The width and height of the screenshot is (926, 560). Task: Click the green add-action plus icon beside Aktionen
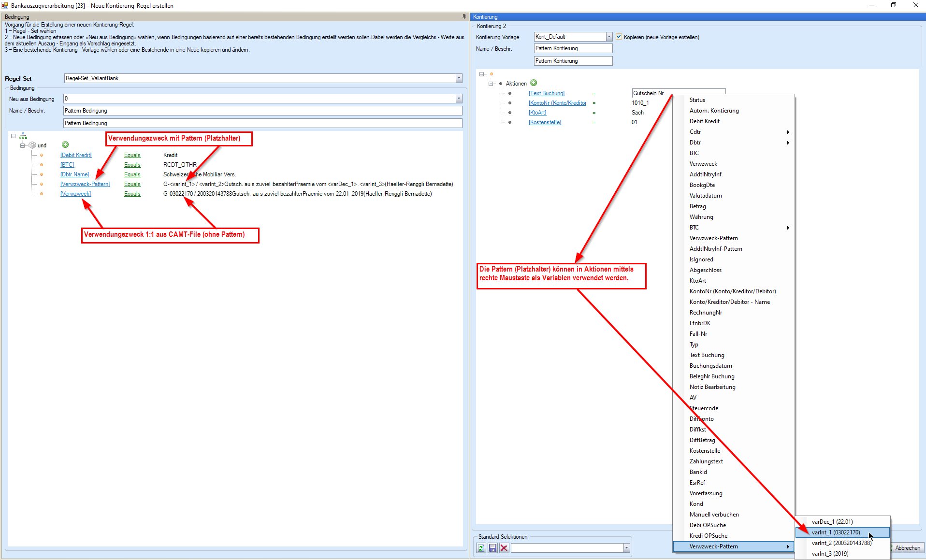[x=534, y=83]
